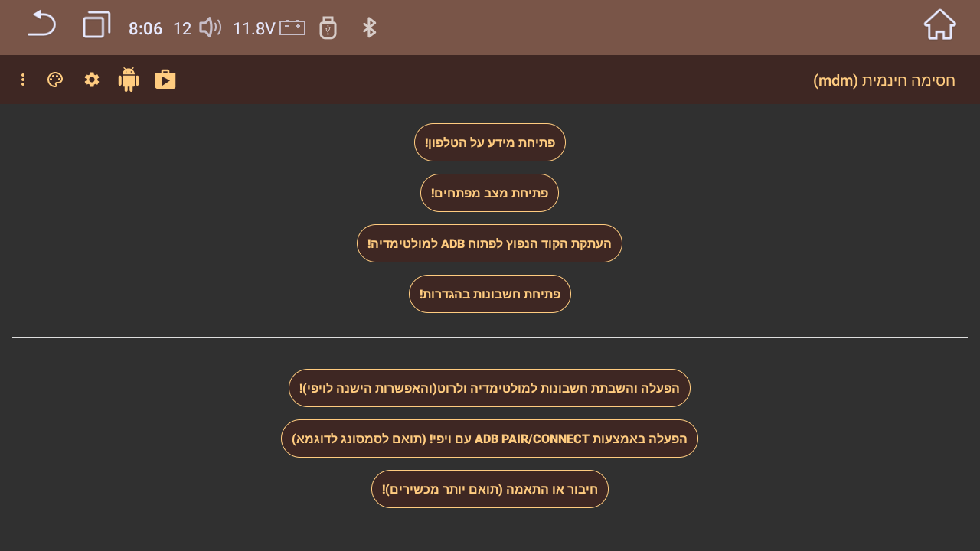Tap the ADB code copy button
This screenshot has height=551, width=980.
(x=490, y=243)
